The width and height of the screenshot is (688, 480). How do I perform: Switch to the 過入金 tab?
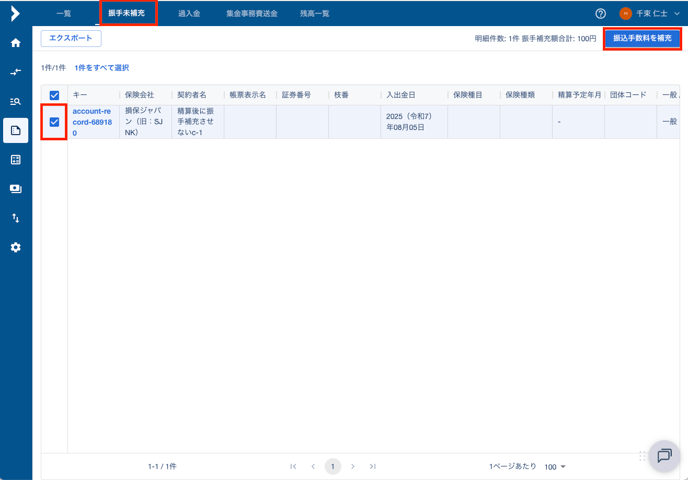pos(189,14)
